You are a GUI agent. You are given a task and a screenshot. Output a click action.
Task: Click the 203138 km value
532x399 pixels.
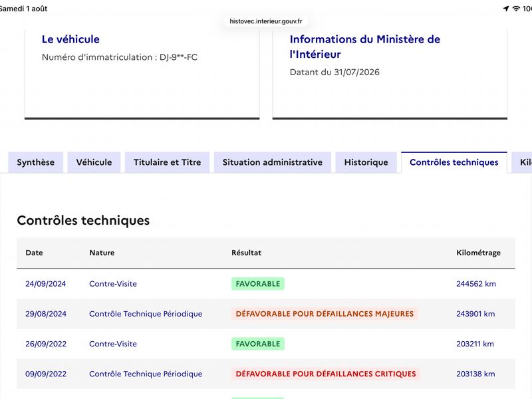tap(475, 374)
